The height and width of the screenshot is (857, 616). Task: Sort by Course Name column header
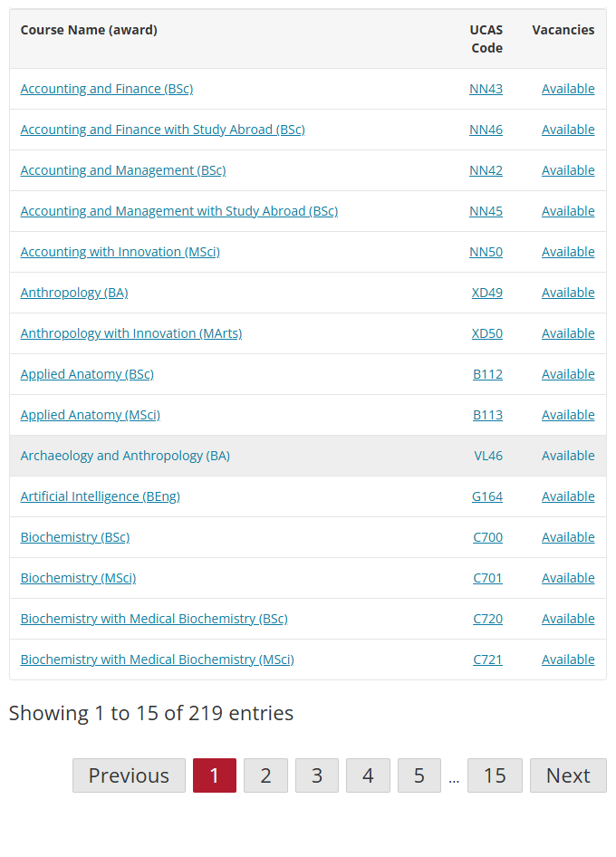[x=89, y=30]
